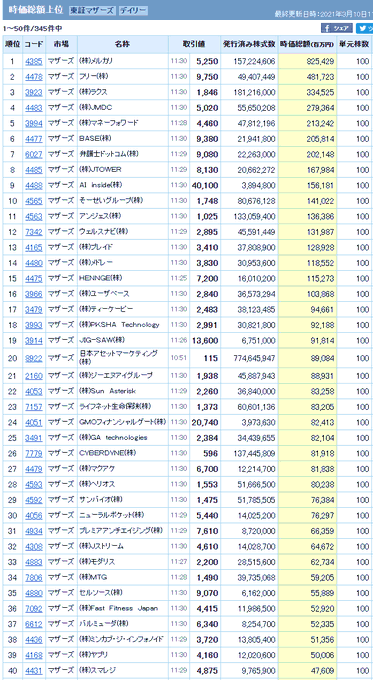This screenshot has height=680, width=373.
Task: Open stock code 7092 link for Fast Fitness Japan
Action: click(33, 608)
